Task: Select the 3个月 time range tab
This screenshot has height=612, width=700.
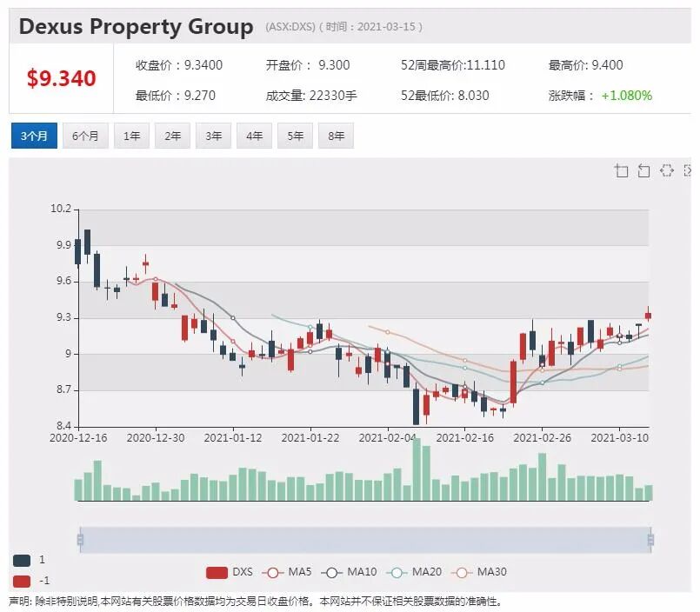Action: pyautogui.click(x=34, y=136)
